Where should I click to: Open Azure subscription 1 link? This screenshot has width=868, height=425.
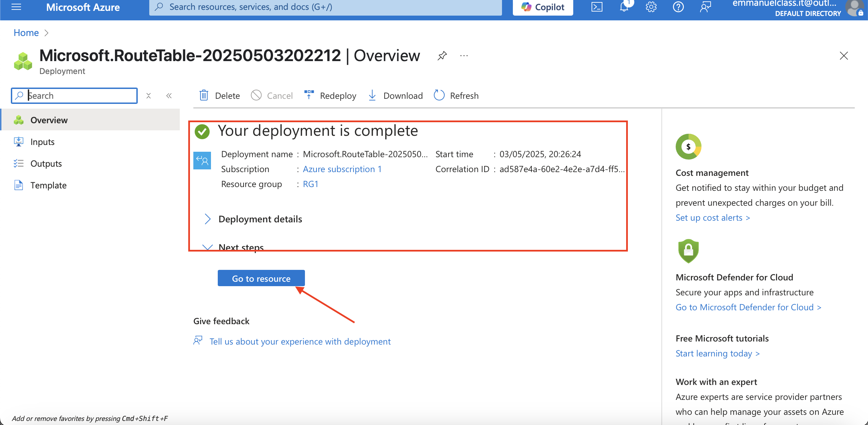342,169
